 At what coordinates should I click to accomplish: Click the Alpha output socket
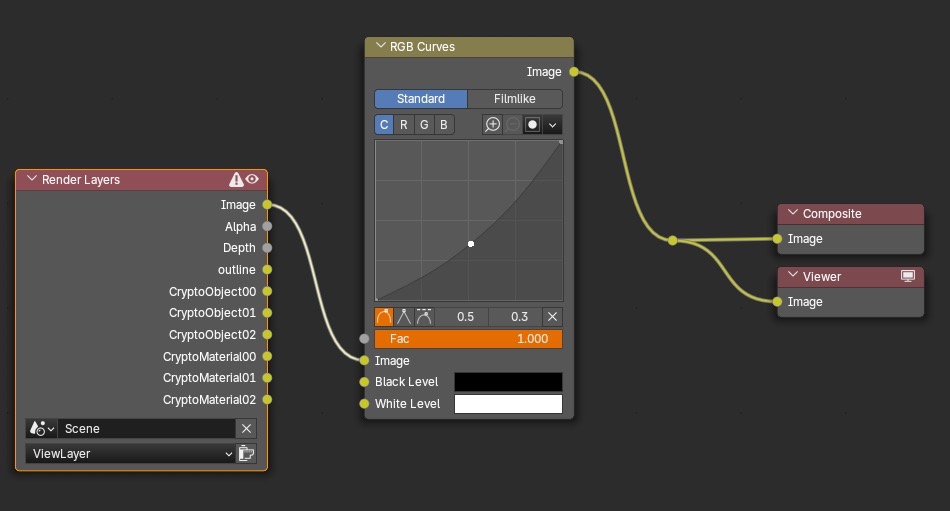[x=267, y=226]
